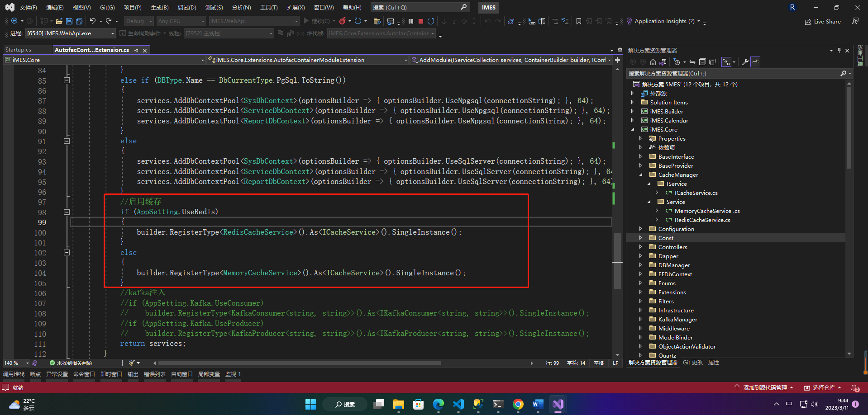
Task: Collapse all items in Solution Explorer
Action: tap(702, 62)
